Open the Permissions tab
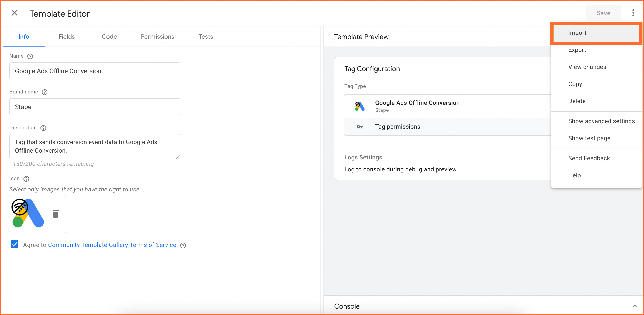 [x=157, y=37]
